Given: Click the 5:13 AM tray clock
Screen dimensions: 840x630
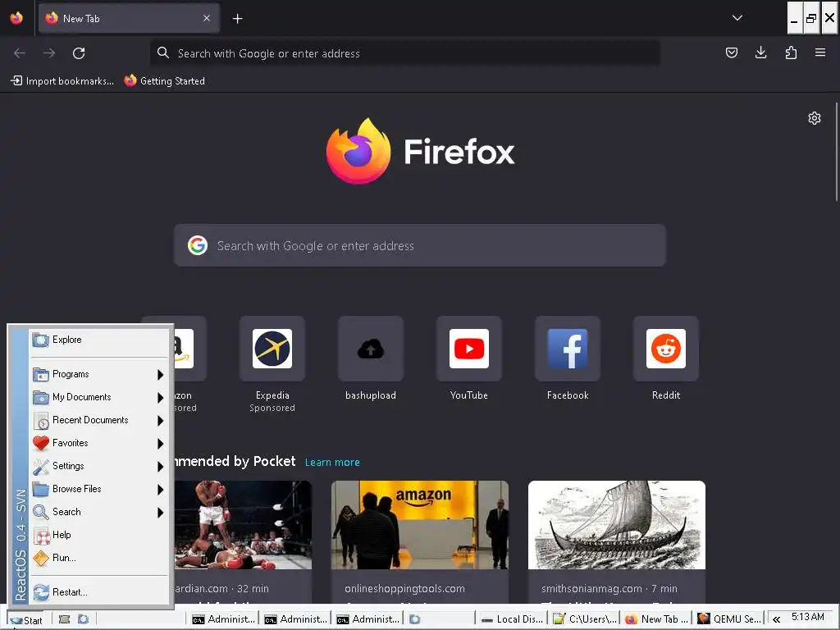Looking at the screenshot, I should (x=808, y=617).
